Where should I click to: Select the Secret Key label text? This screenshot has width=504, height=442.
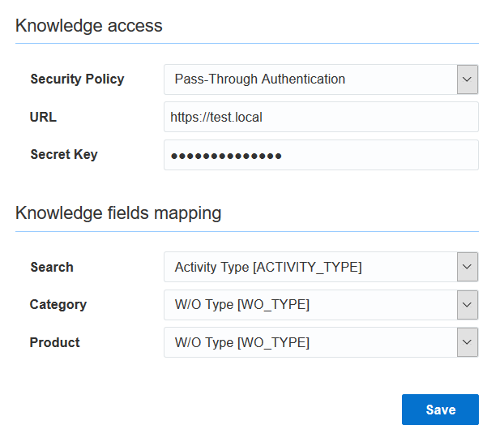click(x=63, y=154)
